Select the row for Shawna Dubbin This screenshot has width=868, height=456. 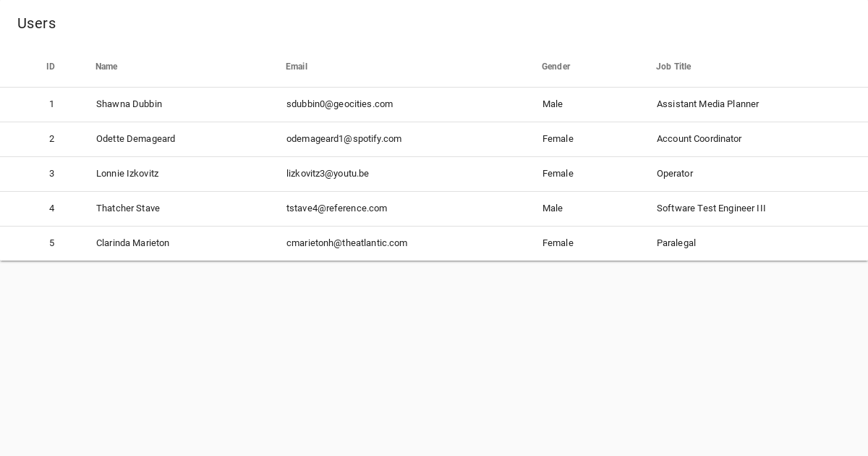[x=129, y=104]
